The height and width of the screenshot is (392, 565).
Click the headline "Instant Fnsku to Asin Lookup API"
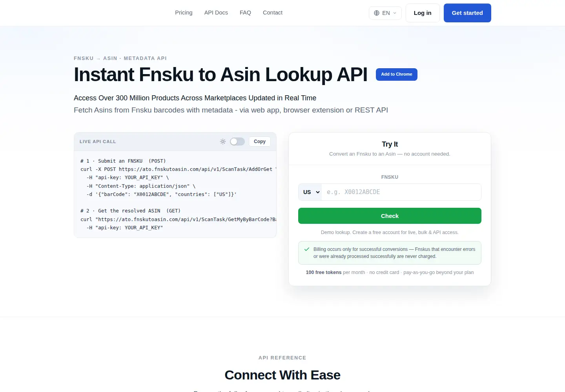(221, 74)
